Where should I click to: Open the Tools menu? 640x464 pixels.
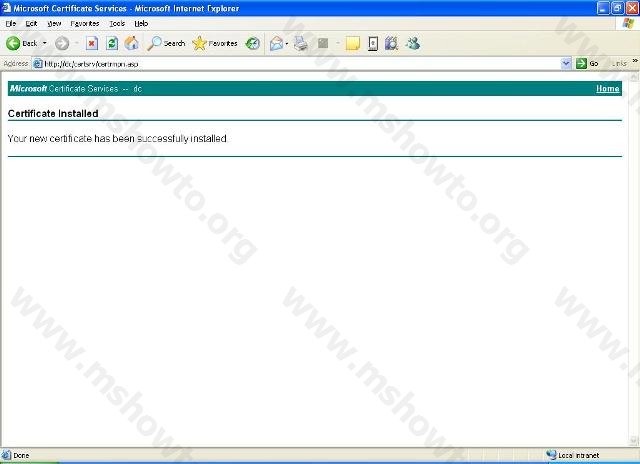(x=117, y=24)
